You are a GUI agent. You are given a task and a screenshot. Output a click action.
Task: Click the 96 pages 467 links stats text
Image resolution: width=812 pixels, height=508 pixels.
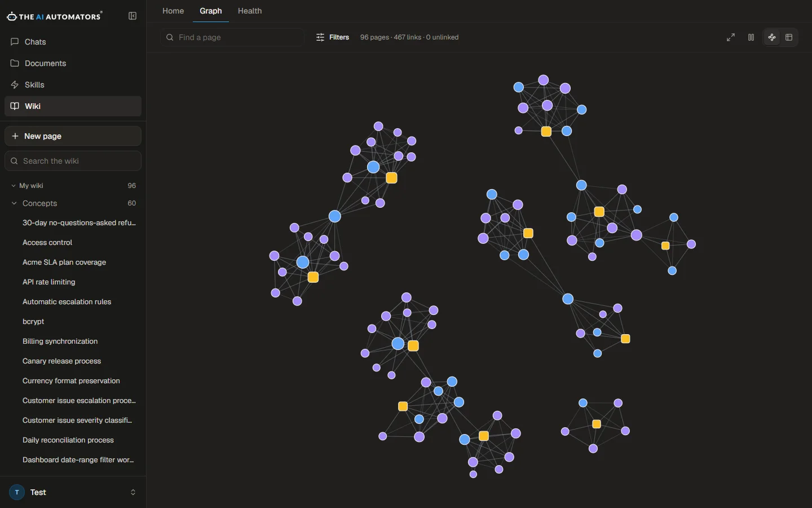click(x=409, y=37)
